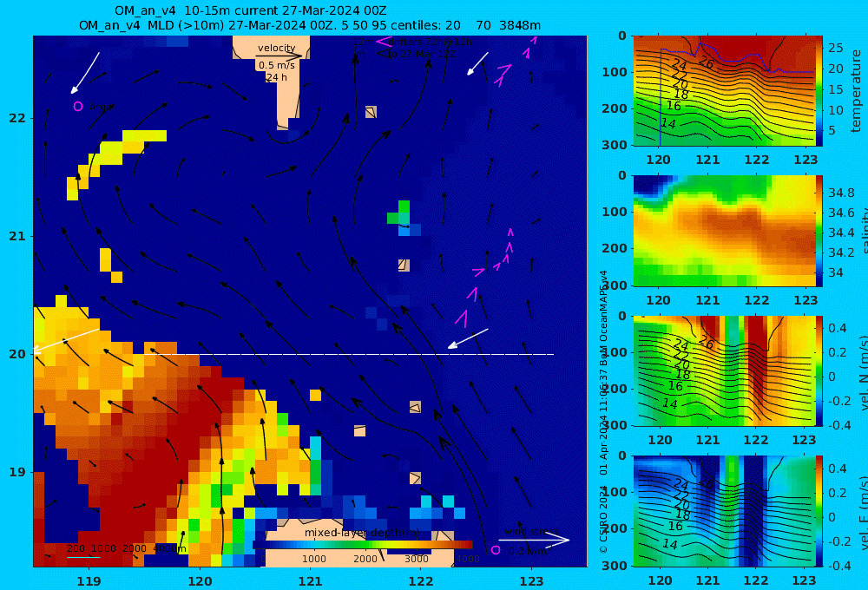Image resolution: width=868 pixels, height=590 pixels.
Task: Click longitude tick 123 on main map
Action: [x=532, y=581]
